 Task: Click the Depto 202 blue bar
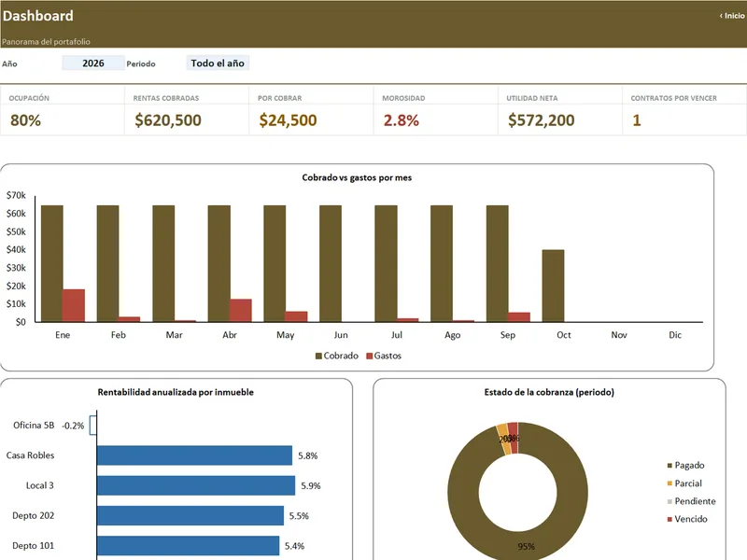point(190,515)
